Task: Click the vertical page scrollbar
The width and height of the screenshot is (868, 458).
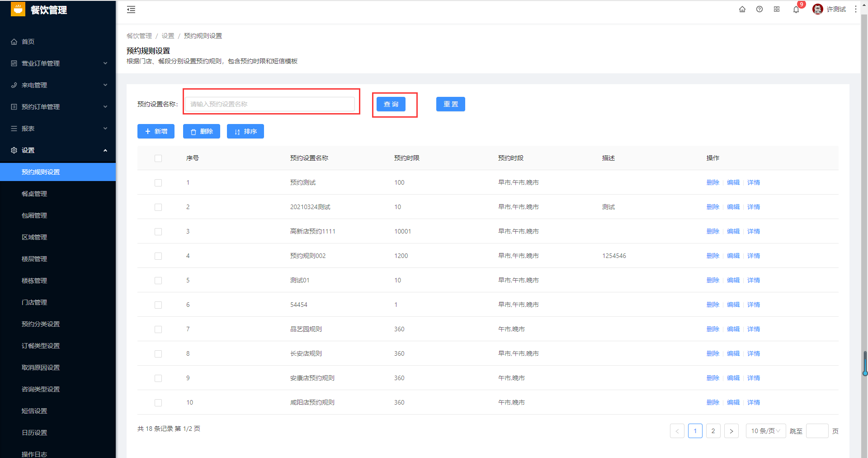Action: point(864,235)
